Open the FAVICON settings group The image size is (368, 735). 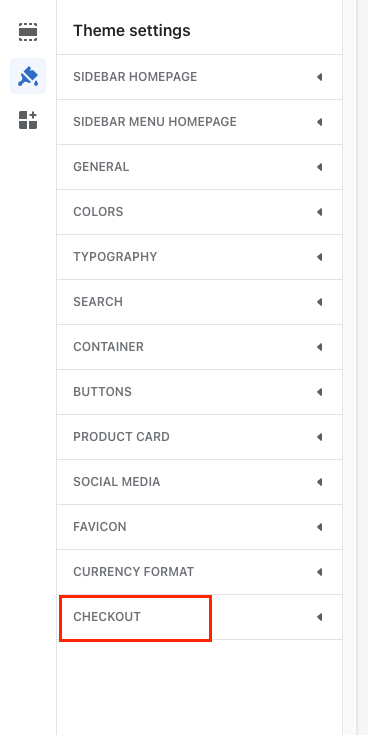pos(199,527)
